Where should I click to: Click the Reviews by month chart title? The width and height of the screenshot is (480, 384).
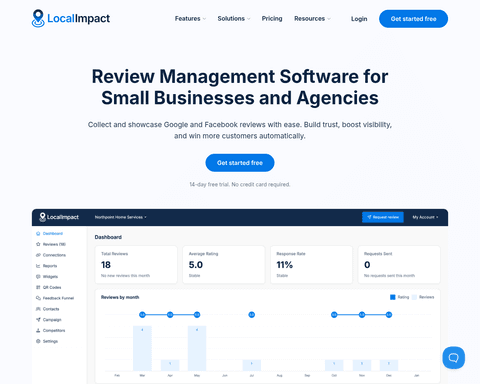tap(120, 297)
